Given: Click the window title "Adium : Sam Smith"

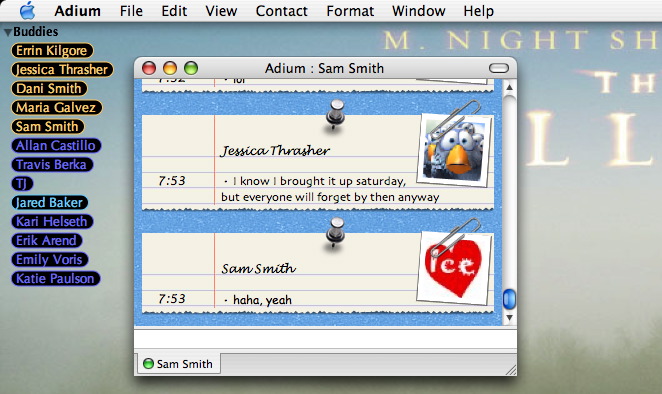Looking at the screenshot, I should 324,68.
